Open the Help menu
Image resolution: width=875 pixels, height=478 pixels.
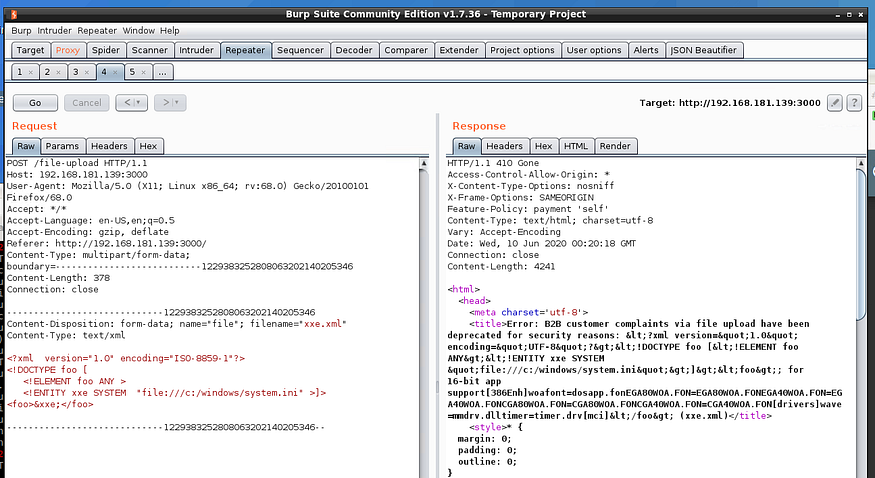(x=170, y=31)
